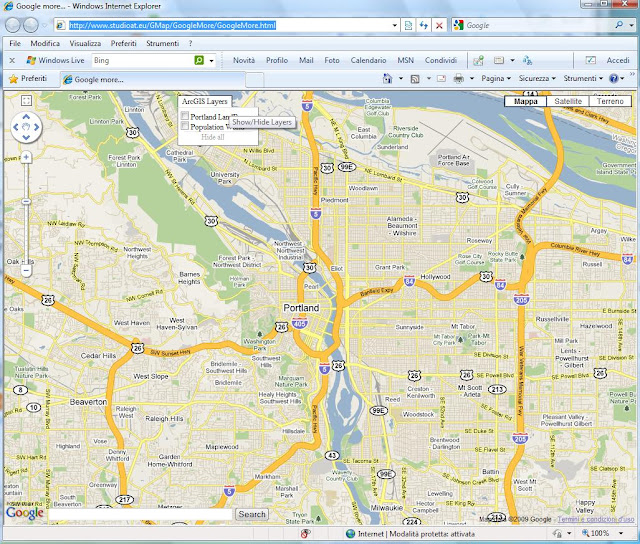
Task: Click the RSS feeds icon
Action: [415, 79]
